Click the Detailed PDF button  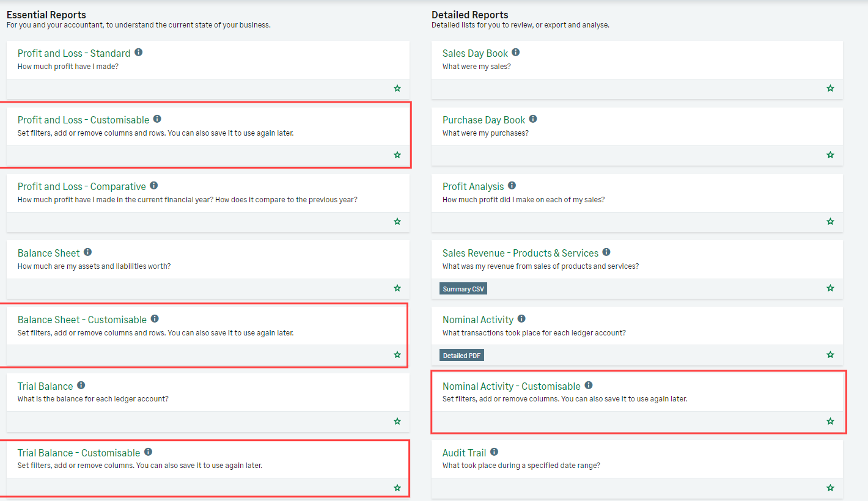[462, 356]
